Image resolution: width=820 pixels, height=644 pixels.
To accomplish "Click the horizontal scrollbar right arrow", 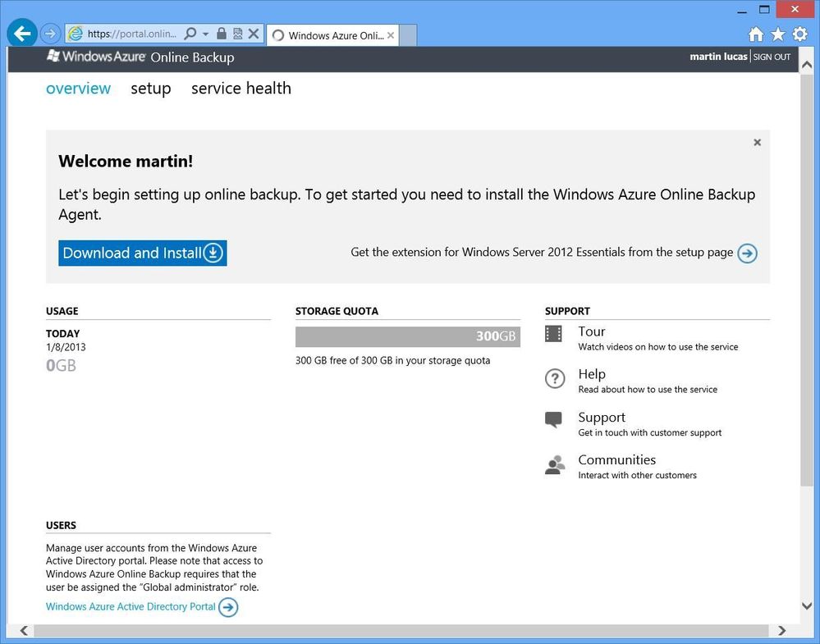I will point(781,630).
